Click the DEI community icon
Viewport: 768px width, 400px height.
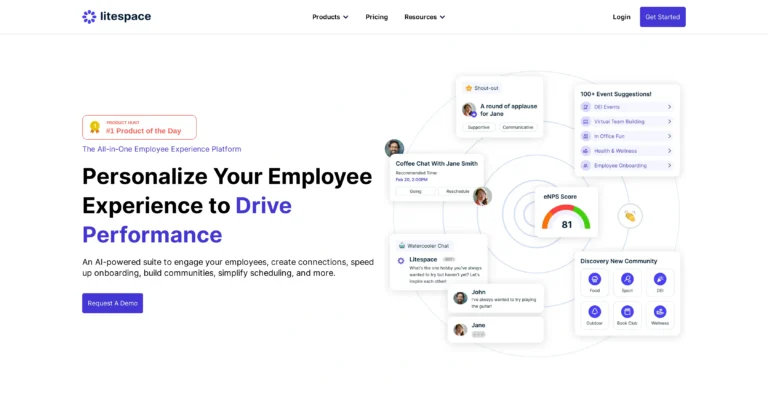[659, 281]
